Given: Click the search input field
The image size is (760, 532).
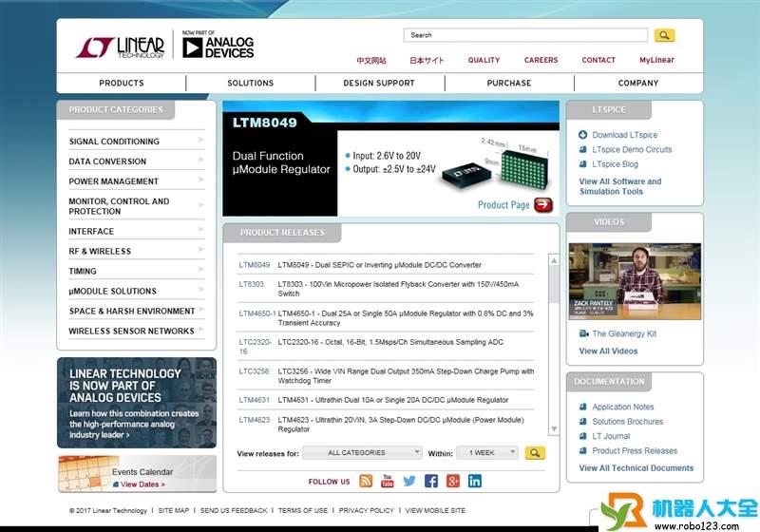Looking at the screenshot, I should pyautogui.click(x=525, y=35).
